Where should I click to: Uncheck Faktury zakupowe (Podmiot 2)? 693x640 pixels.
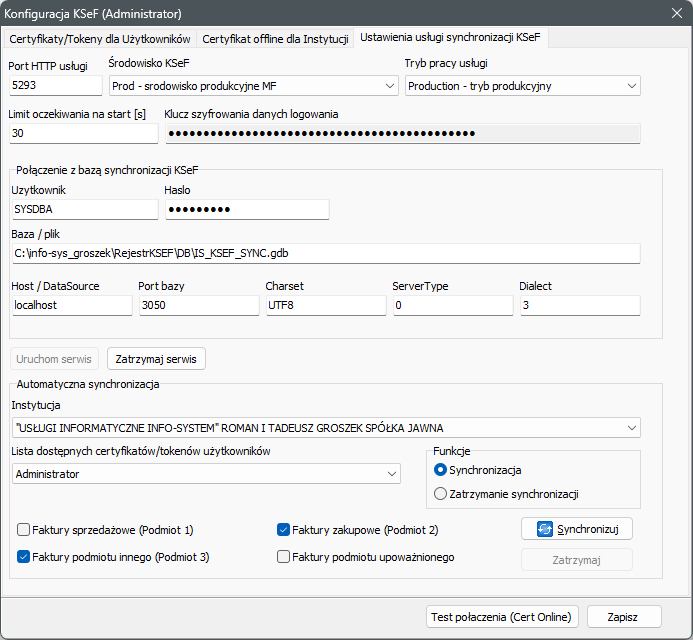point(284,529)
